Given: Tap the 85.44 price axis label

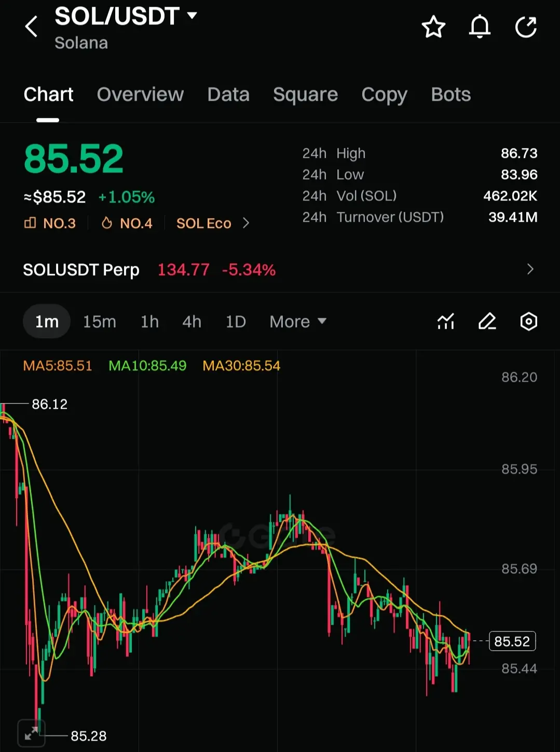Looking at the screenshot, I should (519, 668).
